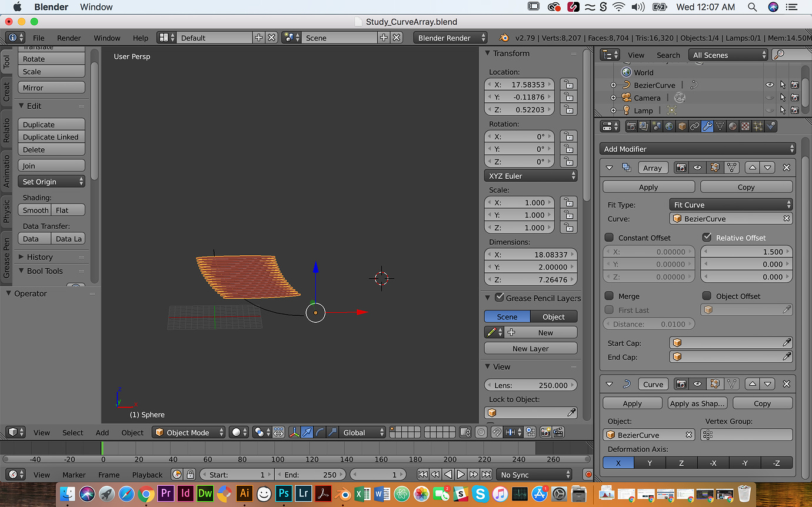Click the Smooth shading button
812x507 pixels.
click(35, 210)
